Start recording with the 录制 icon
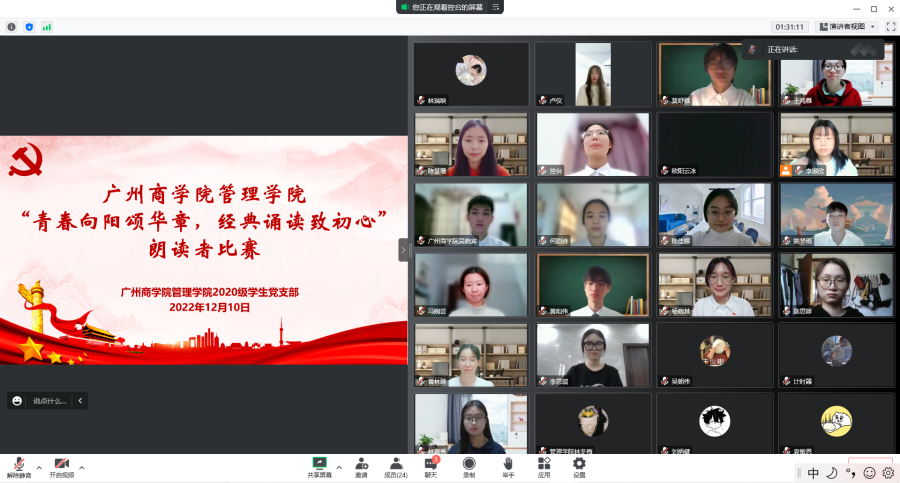Screen dimensions: 900x483 [x=469, y=467]
